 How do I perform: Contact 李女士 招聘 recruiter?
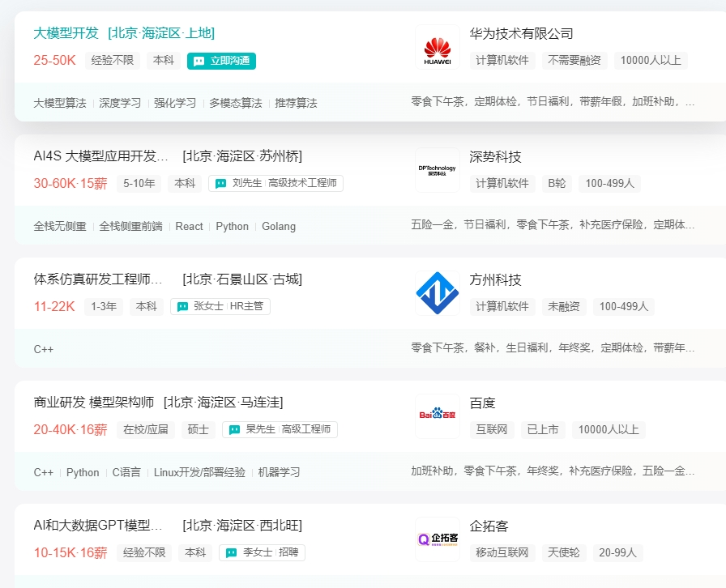(262, 553)
